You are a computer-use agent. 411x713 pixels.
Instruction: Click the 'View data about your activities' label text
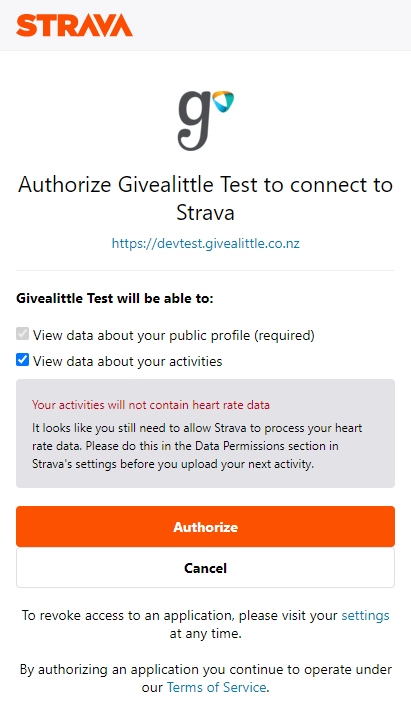[x=128, y=361]
